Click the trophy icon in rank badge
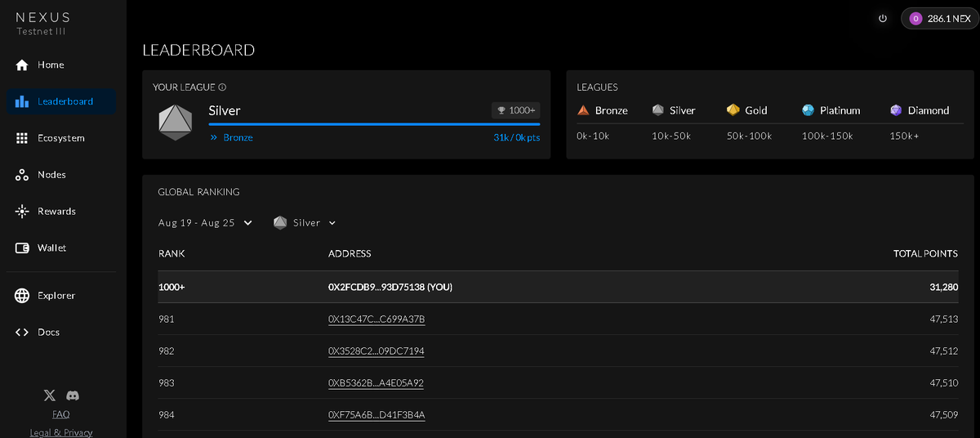This screenshot has width=980, height=438. 501,110
